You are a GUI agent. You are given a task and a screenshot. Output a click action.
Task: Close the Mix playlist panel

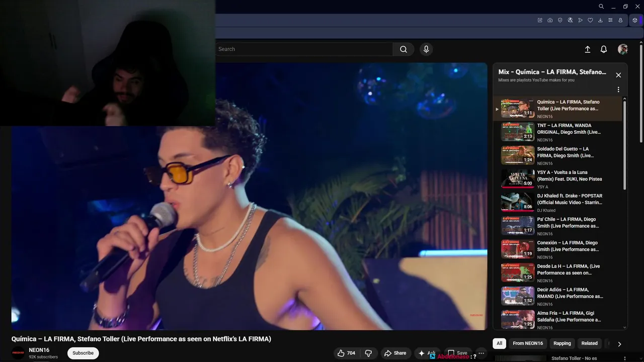tap(618, 75)
